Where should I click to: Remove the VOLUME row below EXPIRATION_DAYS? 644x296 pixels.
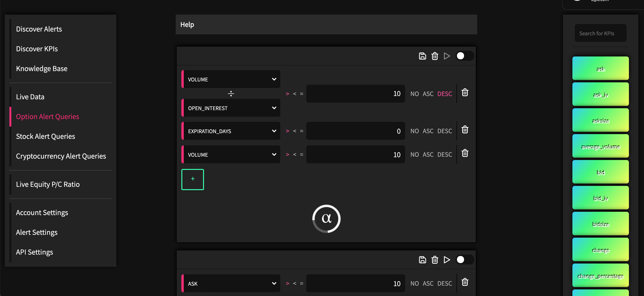pyautogui.click(x=465, y=153)
